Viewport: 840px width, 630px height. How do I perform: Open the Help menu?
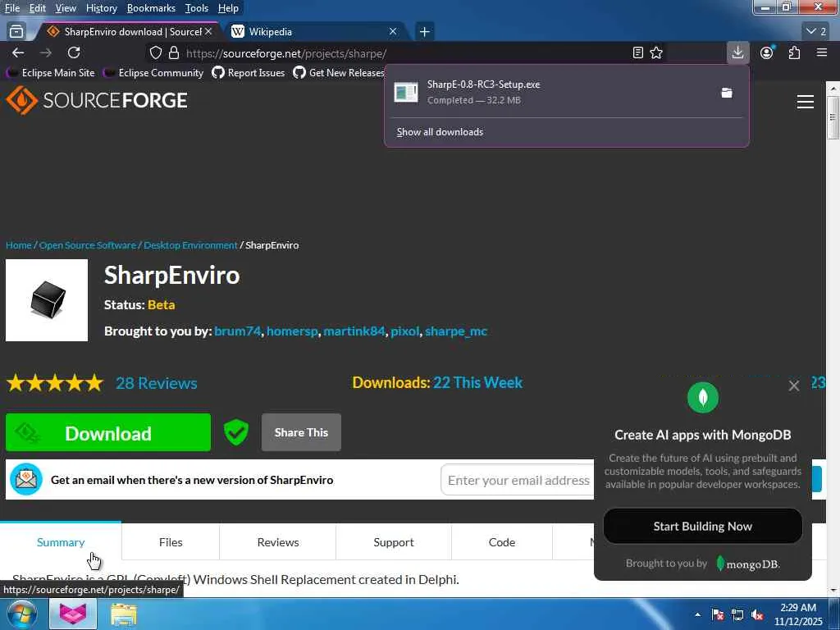tap(228, 8)
